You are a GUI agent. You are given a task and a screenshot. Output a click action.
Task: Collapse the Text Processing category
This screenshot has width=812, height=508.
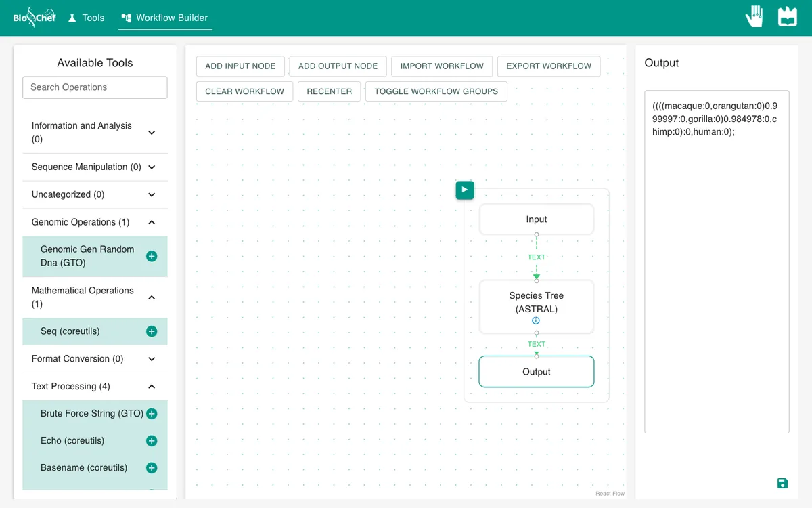click(95, 387)
